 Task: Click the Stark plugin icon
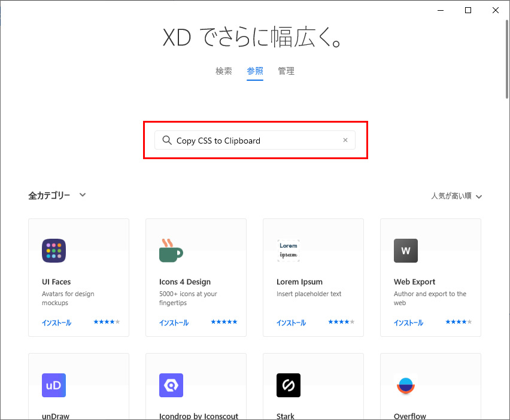tap(289, 385)
